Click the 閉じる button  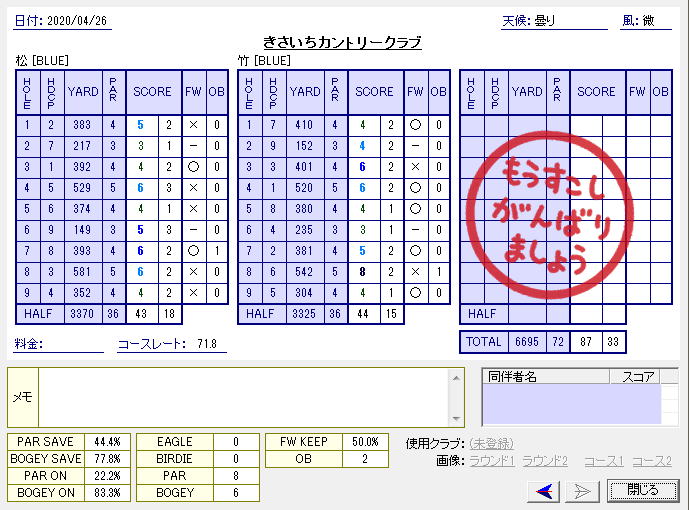click(x=642, y=490)
